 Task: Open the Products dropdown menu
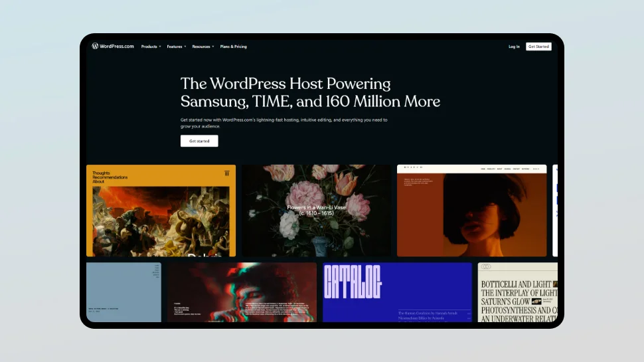coord(151,46)
